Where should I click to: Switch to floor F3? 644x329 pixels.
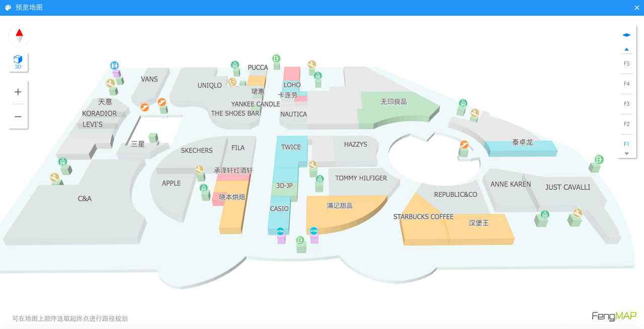(x=626, y=104)
